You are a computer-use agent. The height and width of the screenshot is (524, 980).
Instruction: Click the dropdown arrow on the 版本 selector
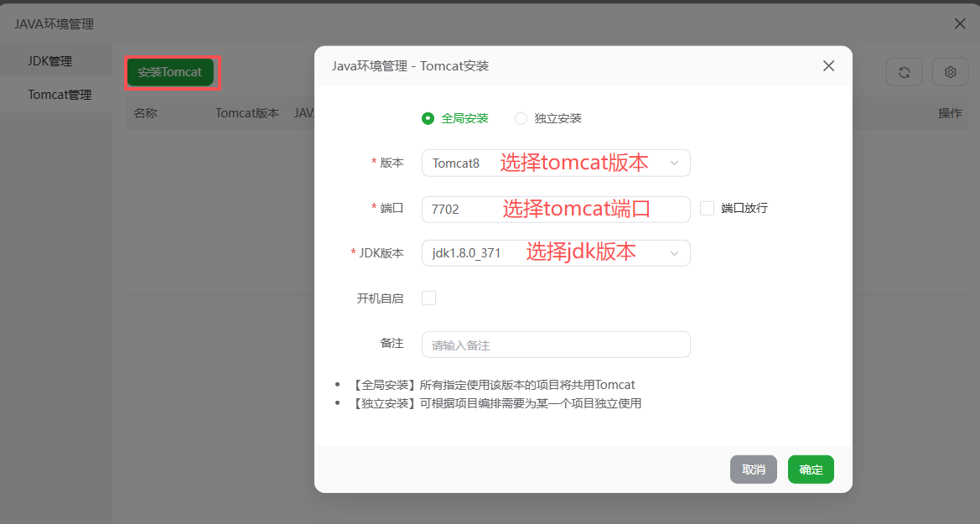675,163
